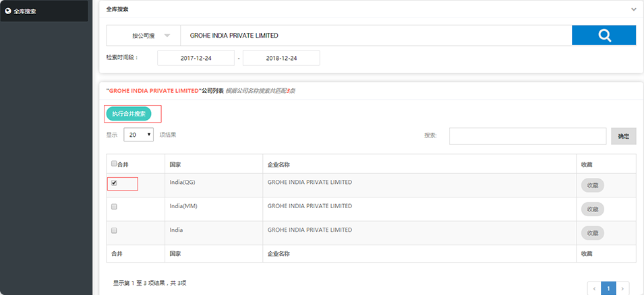The width and height of the screenshot is (644, 295).
Task: Uncheck the India(QG) row merge checkbox
Action: pyautogui.click(x=114, y=183)
